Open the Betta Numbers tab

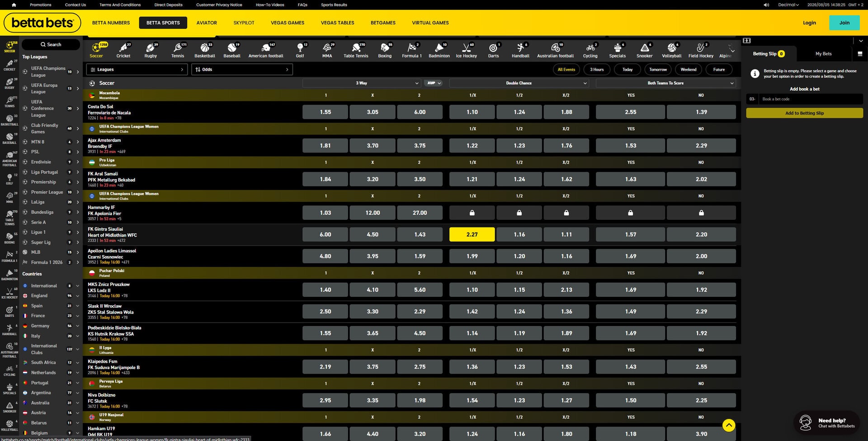pyautogui.click(x=111, y=23)
